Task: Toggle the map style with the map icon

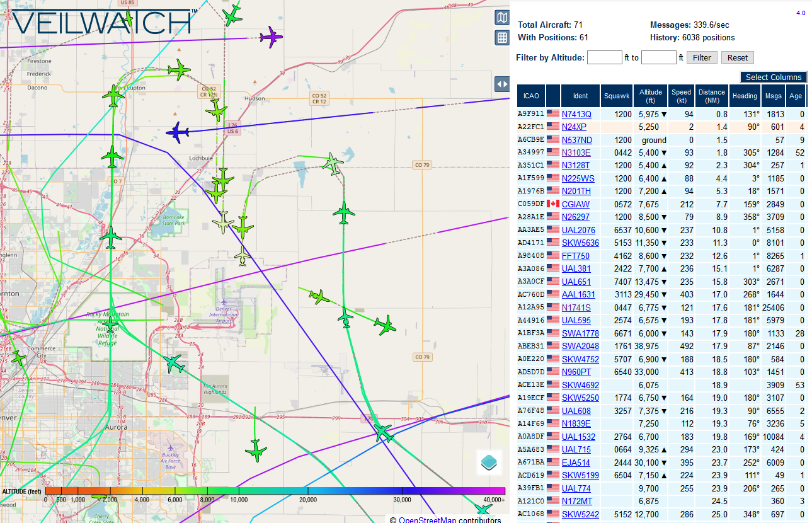Action: point(502,18)
